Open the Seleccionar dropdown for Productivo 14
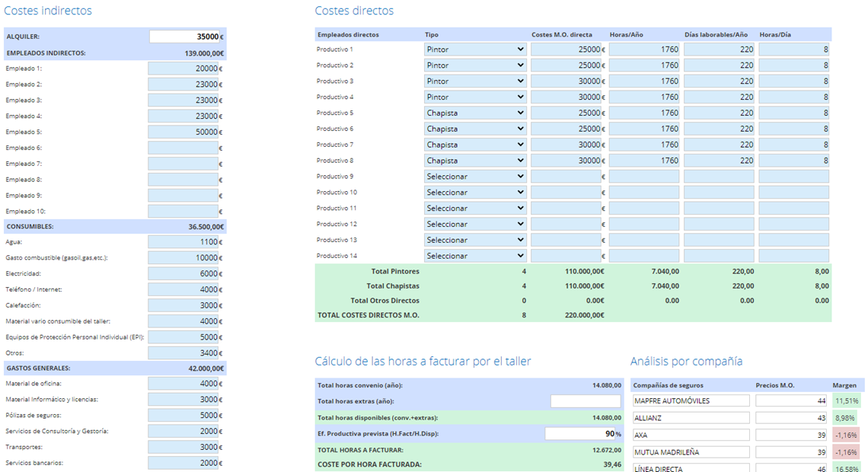 click(x=475, y=257)
